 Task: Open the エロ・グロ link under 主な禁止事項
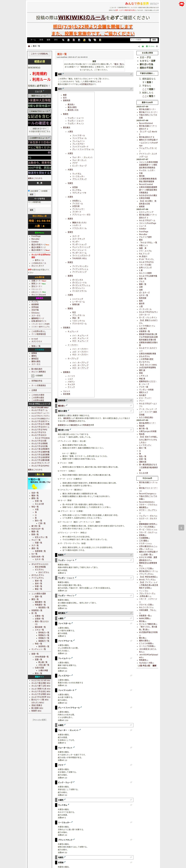[145, 58]
